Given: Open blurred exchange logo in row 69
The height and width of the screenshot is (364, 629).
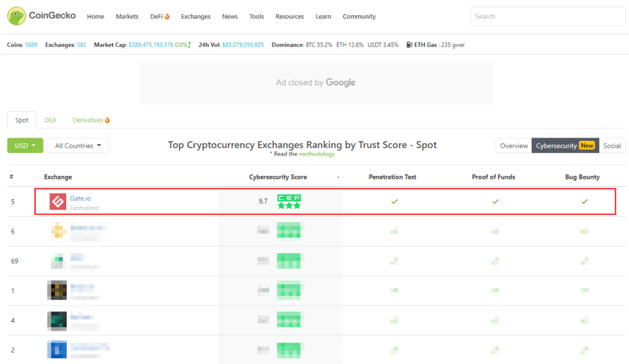Looking at the screenshot, I should click(x=57, y=261).
